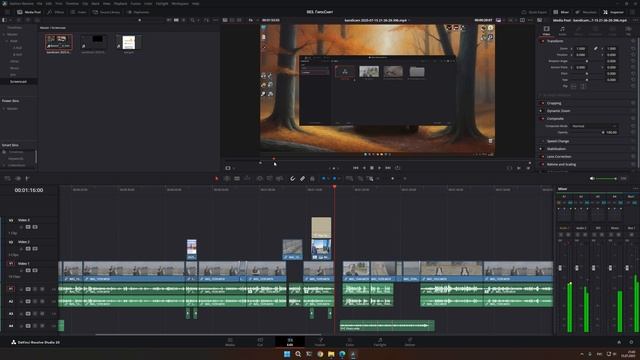640x360 pixels.
Task: Open the Windows Start menu
Action: [x=287, y=354]
